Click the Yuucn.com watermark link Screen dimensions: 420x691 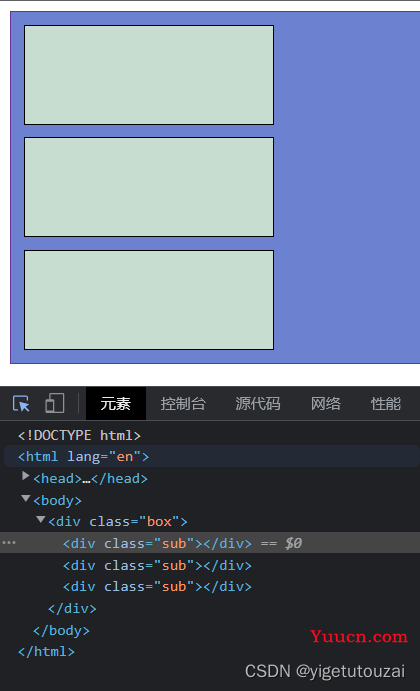coord(359,636)
